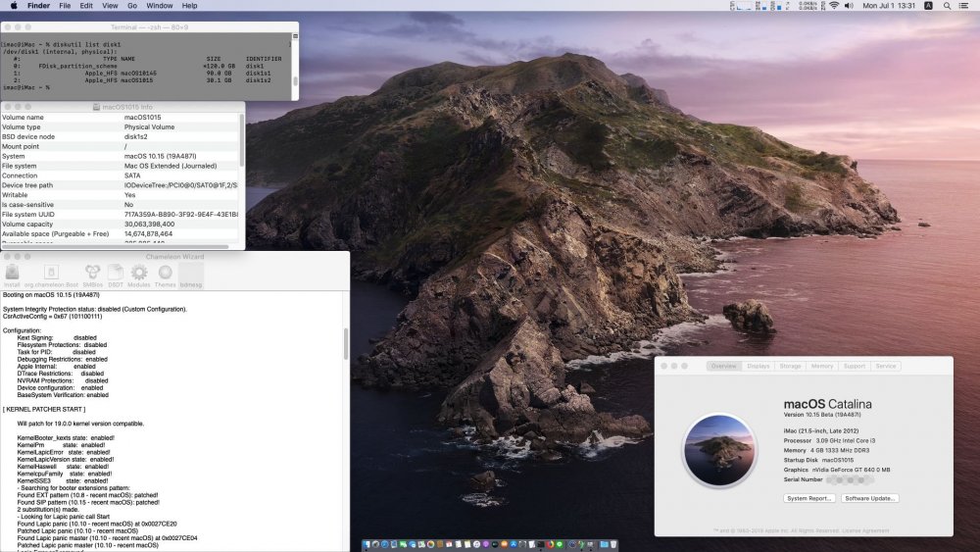Image resolution: width=980 pixels, height=552 pixels.
Task: Click the macOS Catalina image in About This Mac
Action: click(718, 450)
